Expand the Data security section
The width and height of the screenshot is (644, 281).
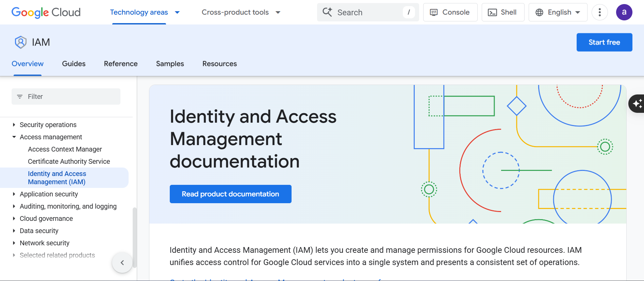(14, 231)
